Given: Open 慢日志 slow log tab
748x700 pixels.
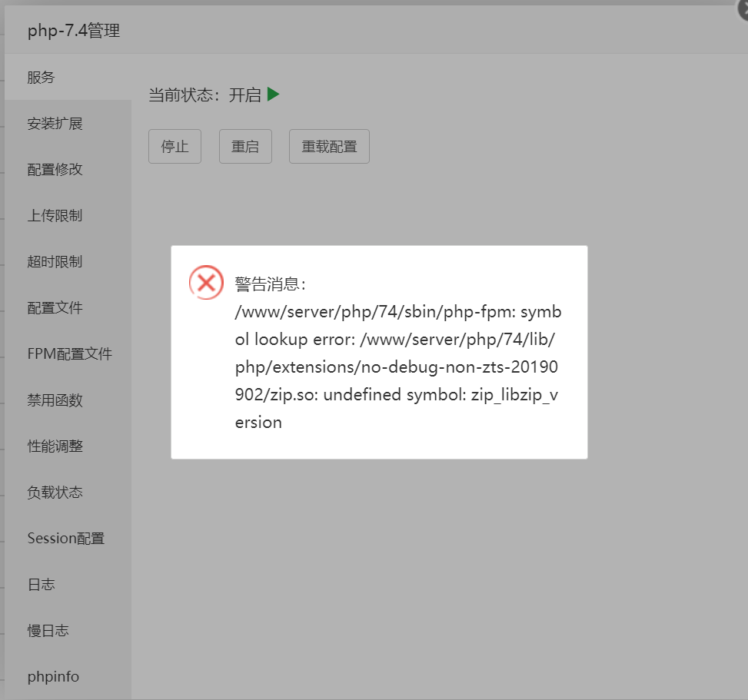Looking at the screenshot, I should [x=68, y=630].
